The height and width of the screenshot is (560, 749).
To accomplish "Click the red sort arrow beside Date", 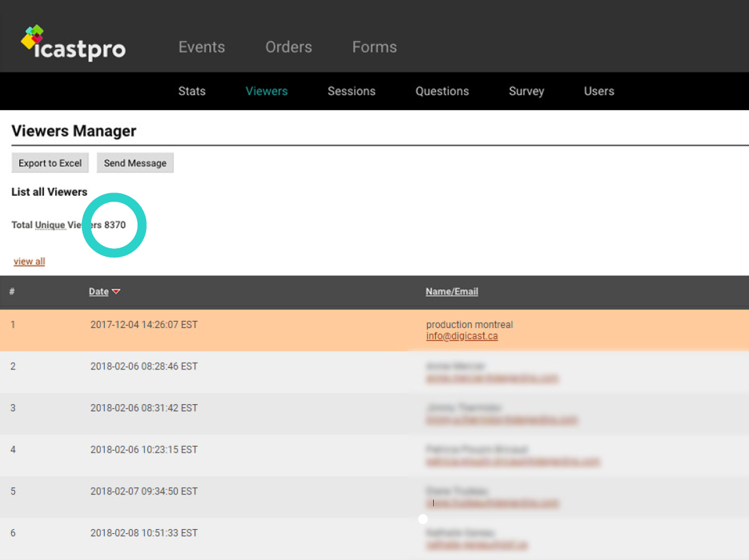I will point(116,292).
